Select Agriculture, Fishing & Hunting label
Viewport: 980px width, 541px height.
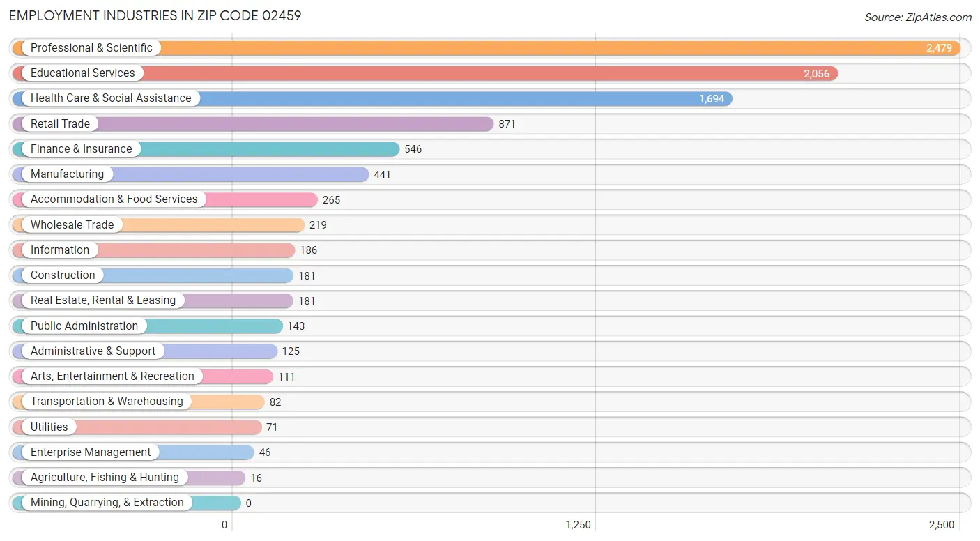pyautogui.click(x=105, y=478)
